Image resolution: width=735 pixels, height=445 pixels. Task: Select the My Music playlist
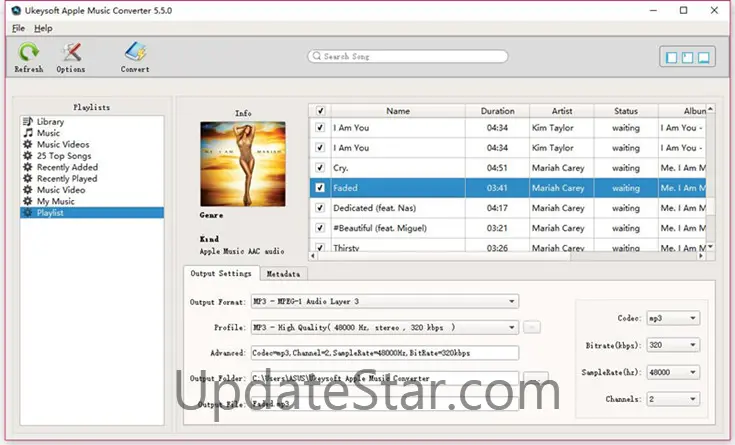point(55,201)
